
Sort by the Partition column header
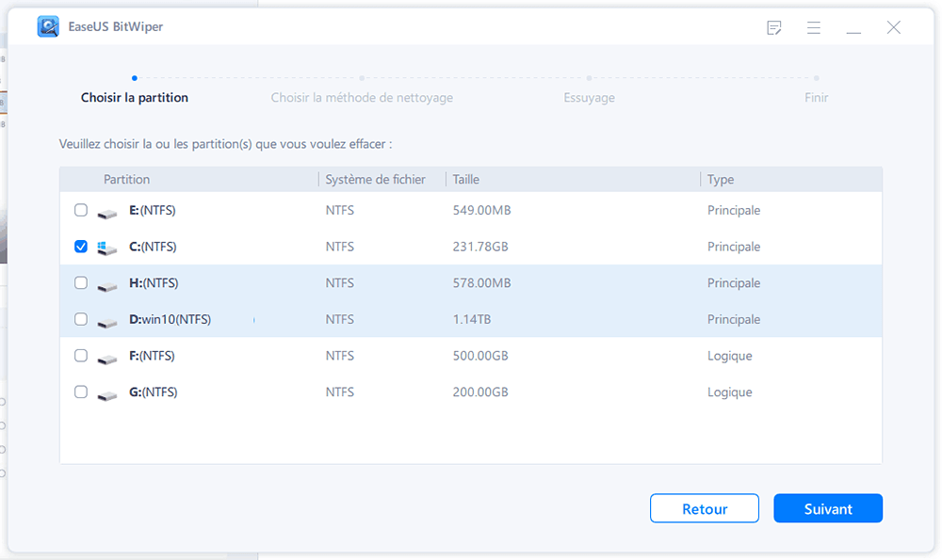[127, 180]
